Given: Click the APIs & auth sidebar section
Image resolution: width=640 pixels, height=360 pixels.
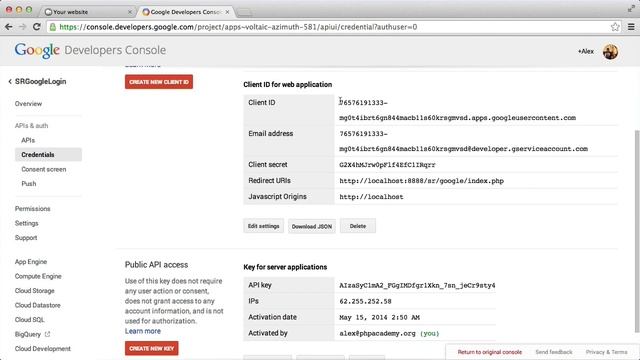Looking at the screenshot, I should pos(31,126).
